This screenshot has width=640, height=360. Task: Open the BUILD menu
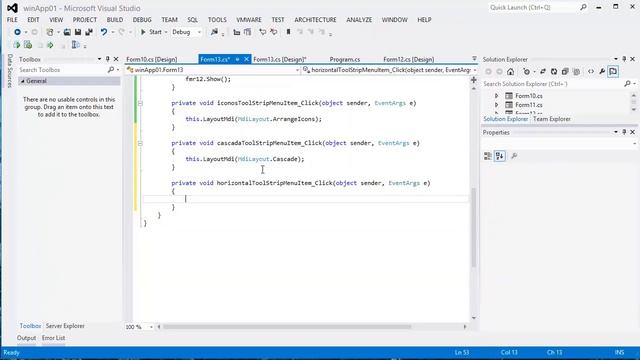tap(115, 20)
